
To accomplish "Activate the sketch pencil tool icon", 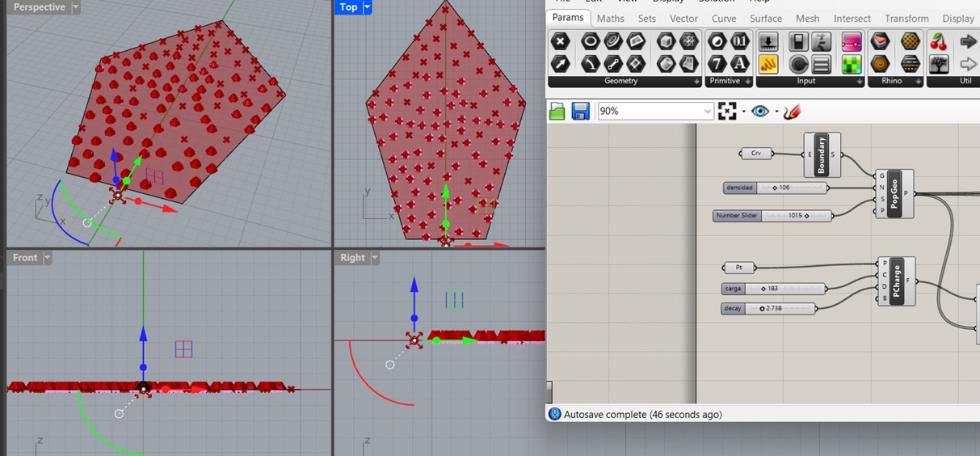I will 792,112.
